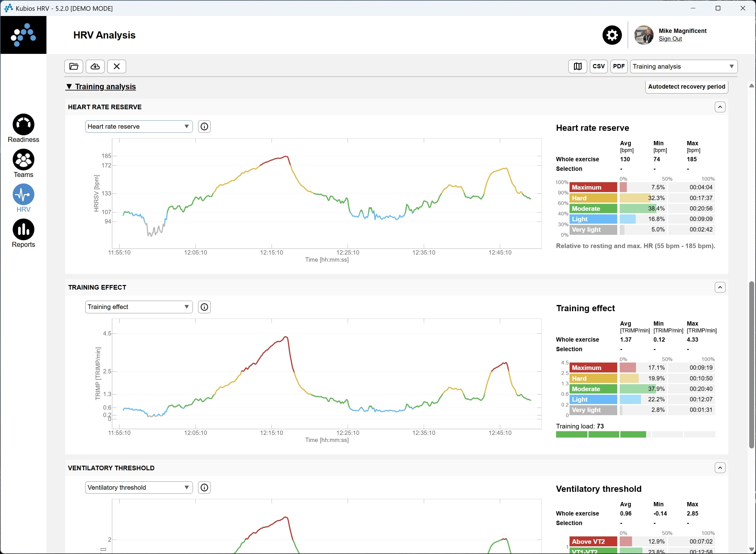
Task: Click the Sign Out link
Action: tap(670, 38)
